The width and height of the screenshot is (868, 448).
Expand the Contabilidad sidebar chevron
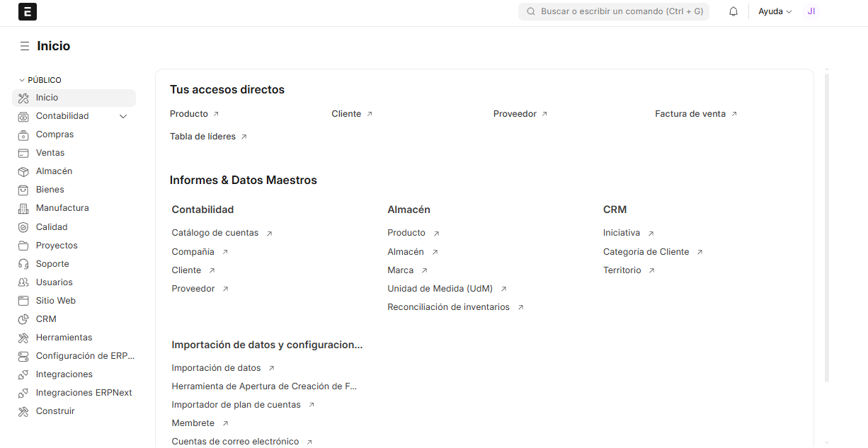pyautogui.click(x=123, y=116)
